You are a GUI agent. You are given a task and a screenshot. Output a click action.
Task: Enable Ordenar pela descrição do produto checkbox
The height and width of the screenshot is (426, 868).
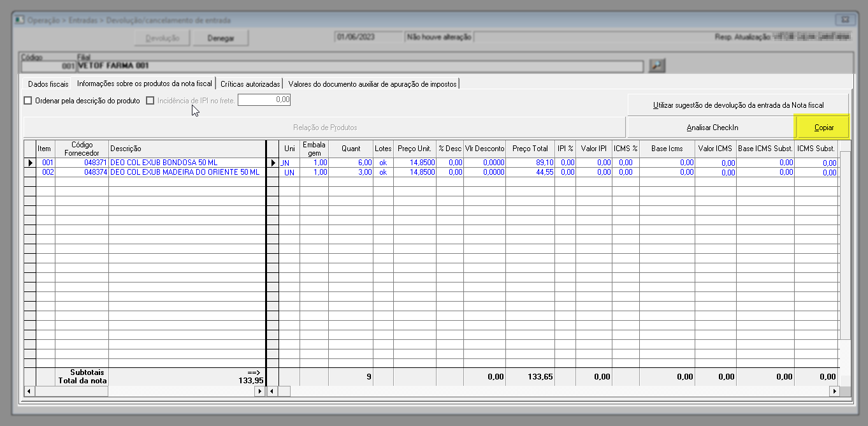pos(28,101)
